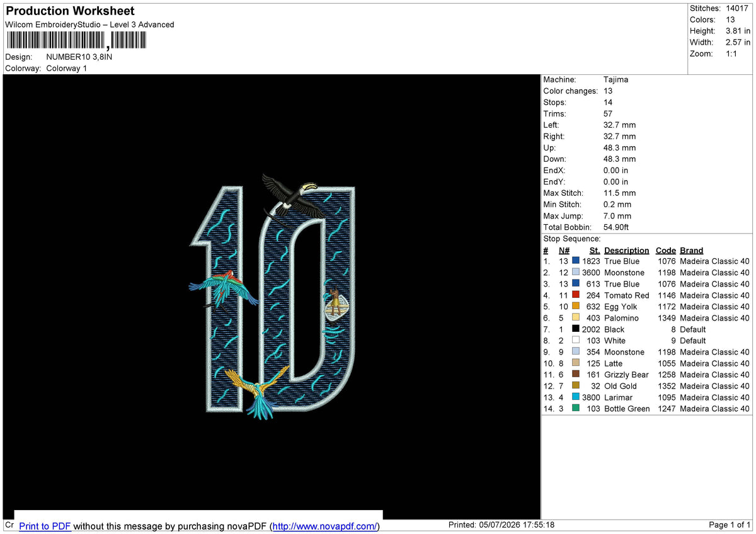Click the Zoom value 1:1
Image resolution: width=756 pixels, height=534 pixels.
pos(732,54)
